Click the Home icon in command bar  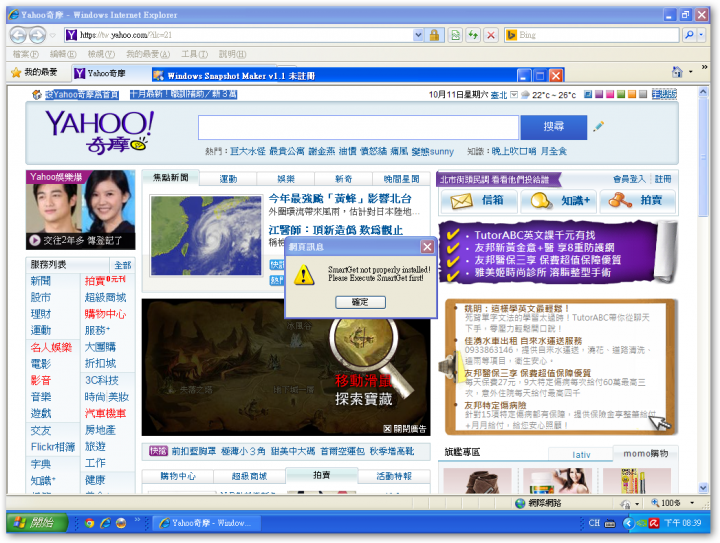[x=677, y=72]
